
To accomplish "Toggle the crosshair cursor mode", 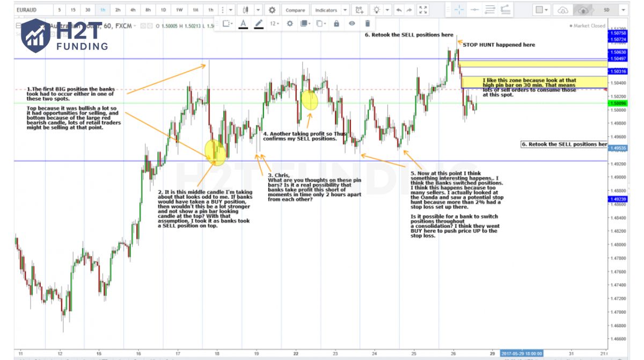I will coord(458,9).
